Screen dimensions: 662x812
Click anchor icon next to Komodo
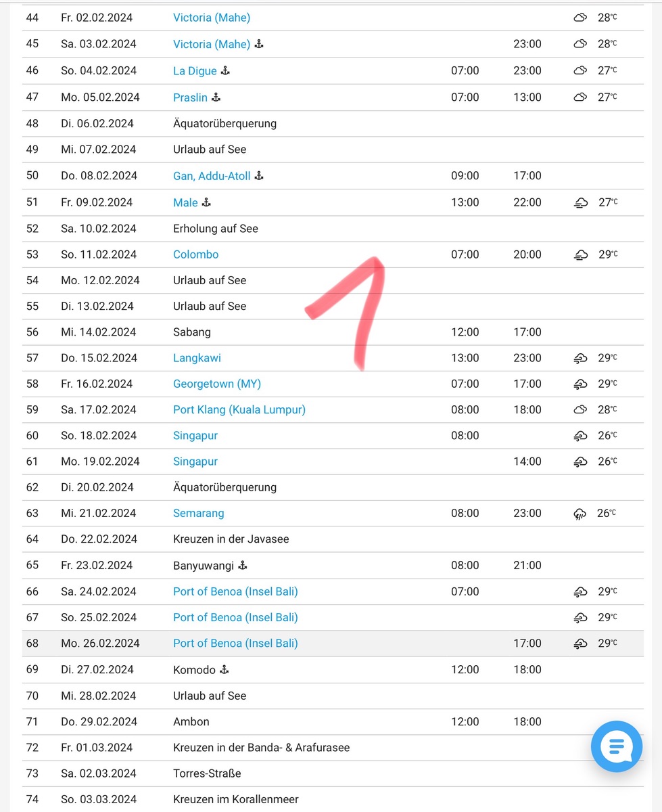(x=224, y=670)
